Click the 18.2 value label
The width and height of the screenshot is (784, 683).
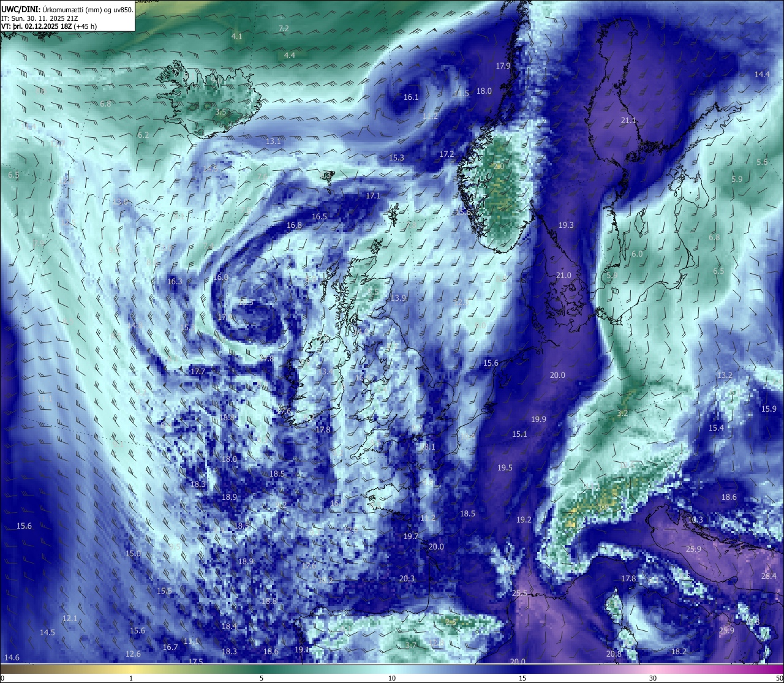point(679,652)
